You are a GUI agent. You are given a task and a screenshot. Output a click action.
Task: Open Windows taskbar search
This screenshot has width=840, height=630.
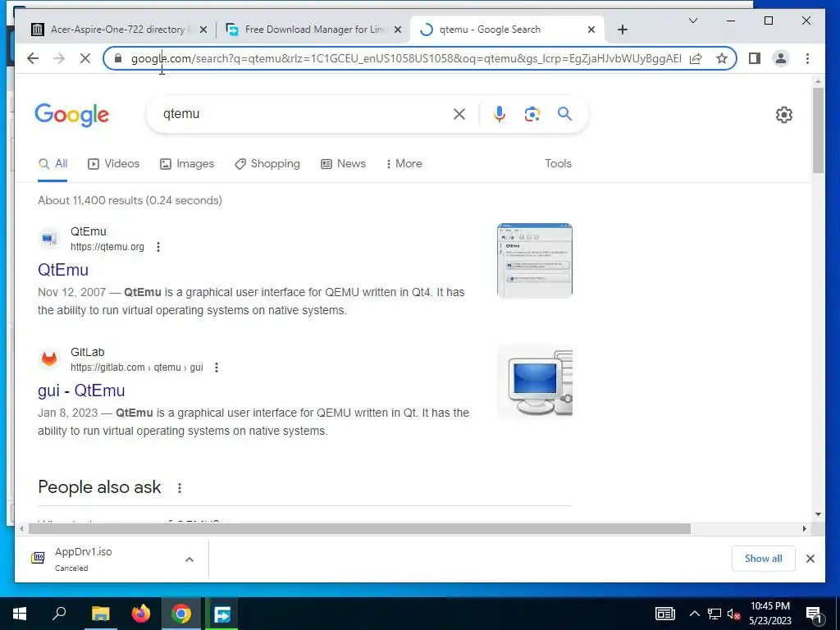pyautogui.click(x=59, y=614)
